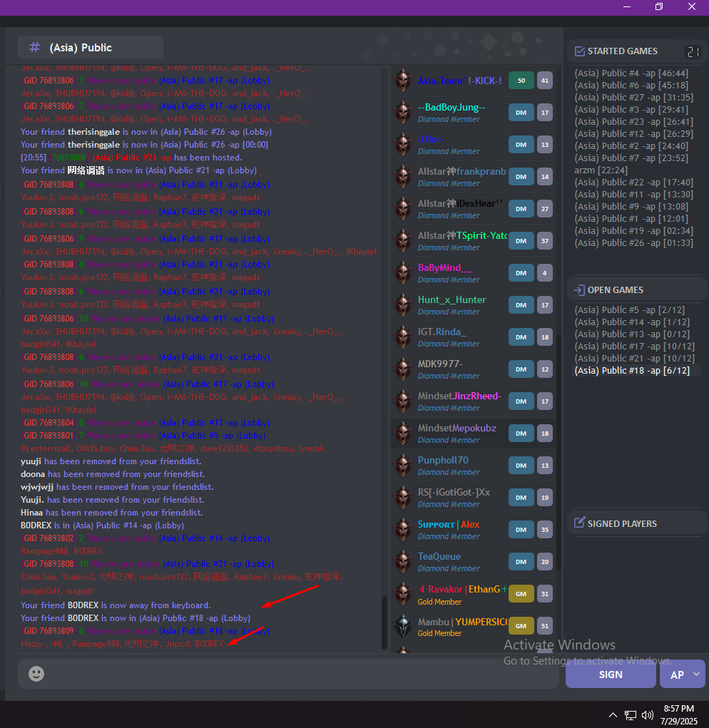
Task: Click the counter badge beside Started Games
Action: pyautogui.click(x=693, y=51)
